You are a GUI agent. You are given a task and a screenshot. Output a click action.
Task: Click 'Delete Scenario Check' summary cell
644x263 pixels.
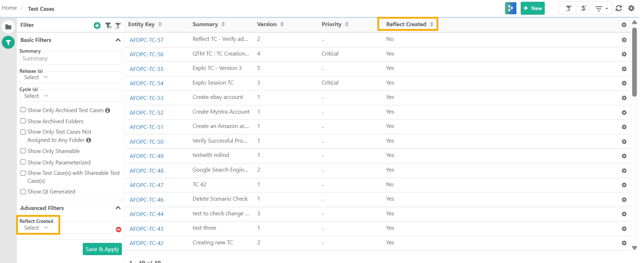(x=220, y=199)
